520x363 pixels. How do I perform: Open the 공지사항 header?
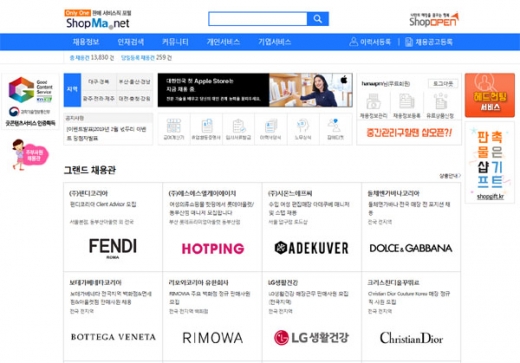coord(75,118)
